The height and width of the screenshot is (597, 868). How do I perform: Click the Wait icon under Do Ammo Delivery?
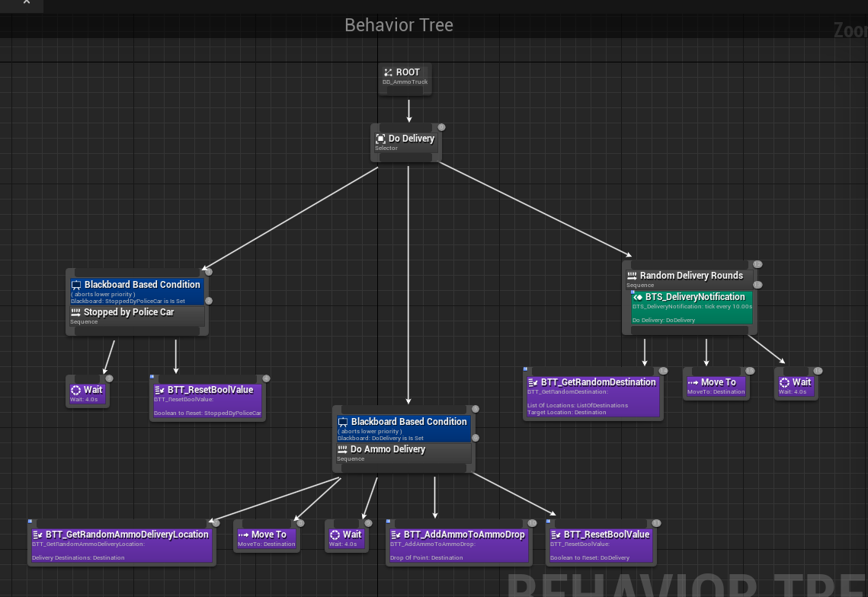coord(335,535)
